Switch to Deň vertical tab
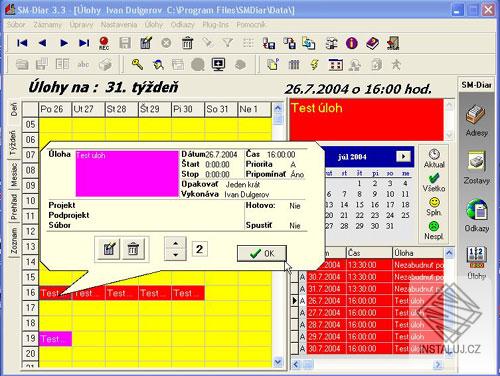Screen dimensions: 500x376 coord(14,109)
